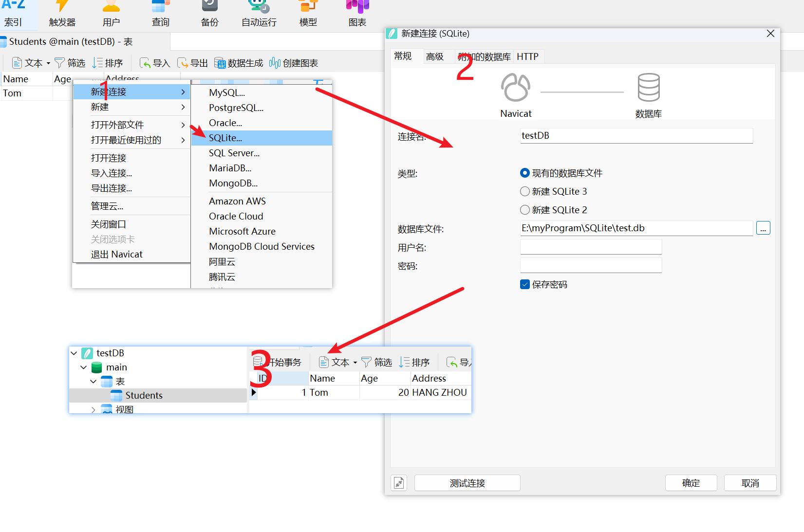Click the Sort (排序) icon in upper toolbar
804x532 pixels.
[x=97, y=63]
